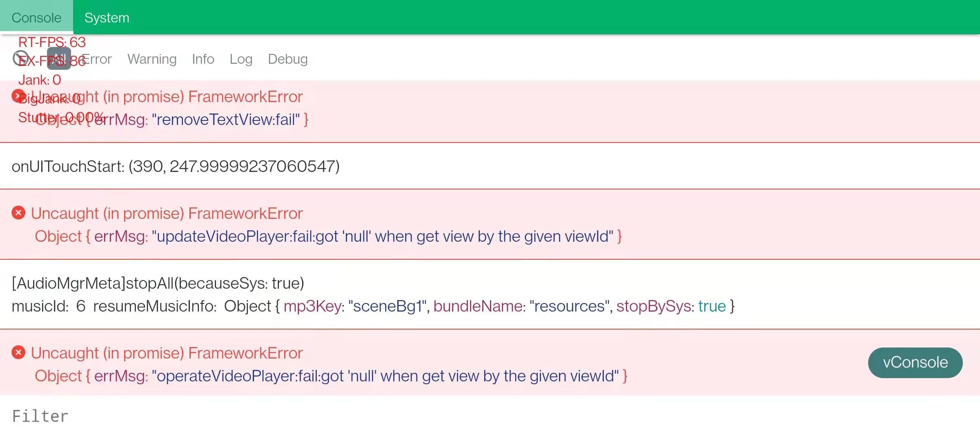Open the System tab
The height and width of the screenshot is (441, 980).
coord(107,17)
